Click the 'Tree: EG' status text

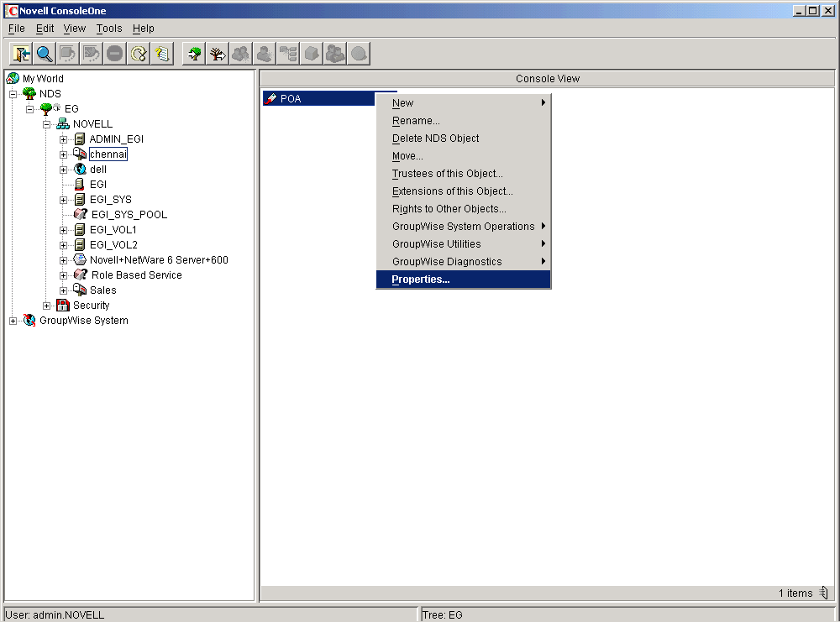click(442, 615)
